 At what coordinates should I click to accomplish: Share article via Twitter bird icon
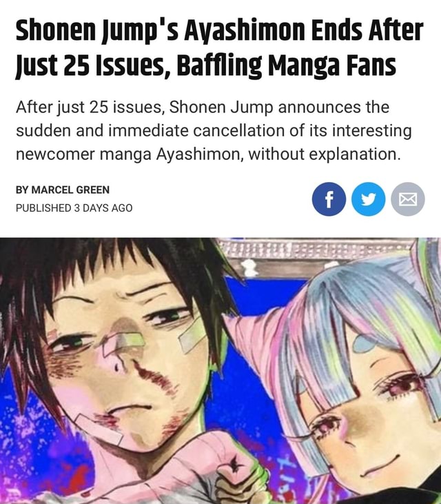tap(369, 199)
